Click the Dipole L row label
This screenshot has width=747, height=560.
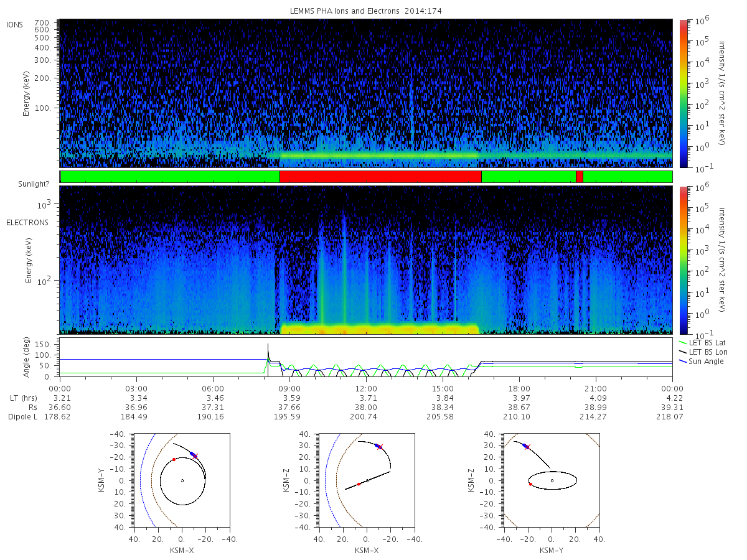click(22, 416)
